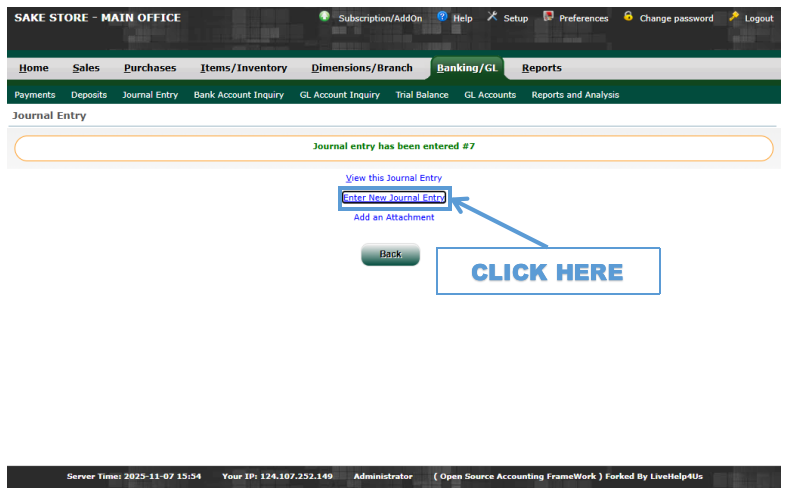The image size is (789, 493).
Task: Open the Reports tab
Action: [x=541, y=68]
